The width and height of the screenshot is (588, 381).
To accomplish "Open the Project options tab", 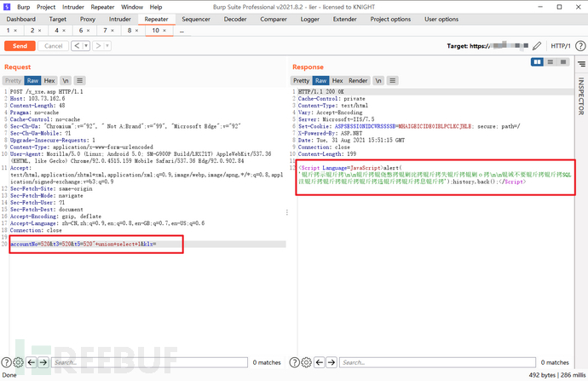I will click(390, 19).
